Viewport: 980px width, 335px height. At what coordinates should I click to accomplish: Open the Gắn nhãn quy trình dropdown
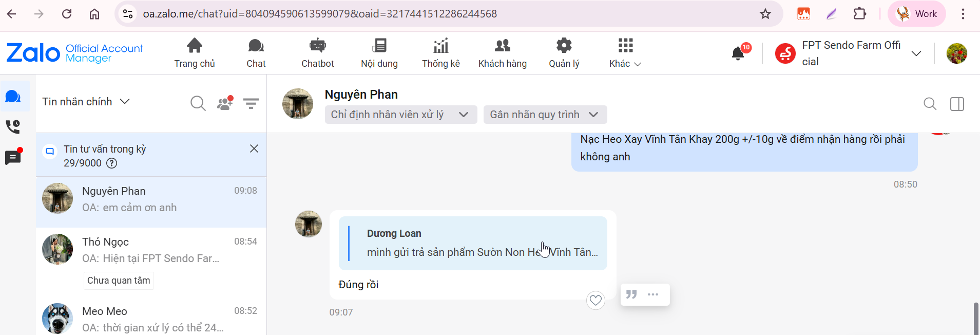(x=545, y=115)
